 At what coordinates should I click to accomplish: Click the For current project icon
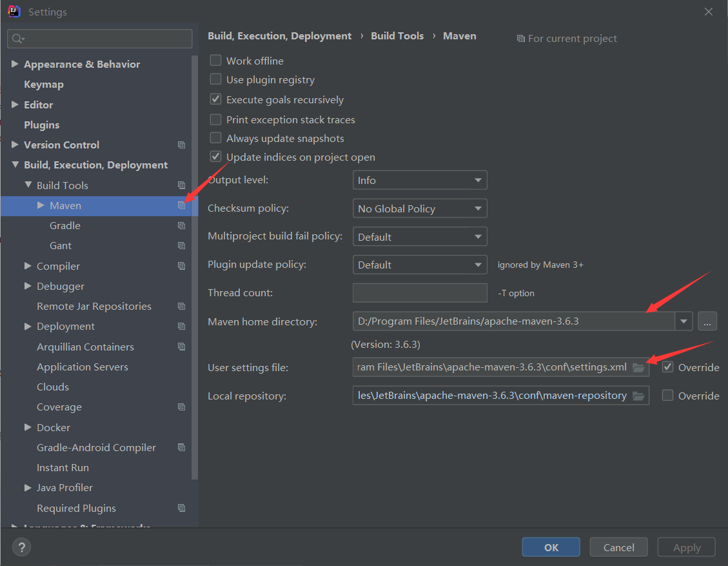point(521,39)
